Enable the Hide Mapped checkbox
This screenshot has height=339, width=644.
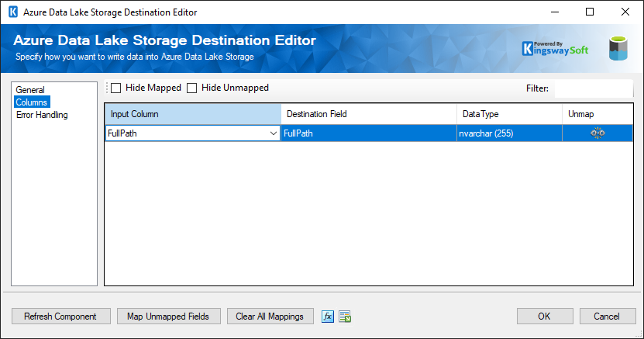point(116,88)
